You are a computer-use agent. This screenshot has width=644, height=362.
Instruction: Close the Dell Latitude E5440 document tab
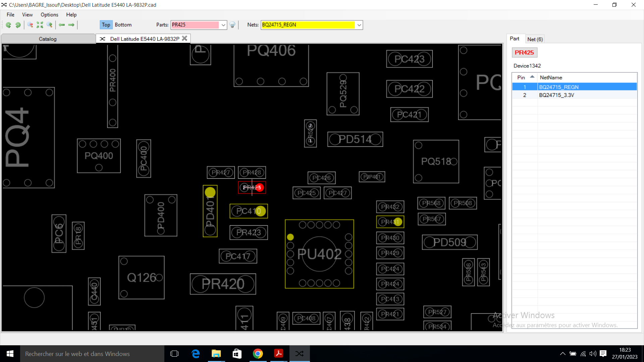[x=184, y=39]
